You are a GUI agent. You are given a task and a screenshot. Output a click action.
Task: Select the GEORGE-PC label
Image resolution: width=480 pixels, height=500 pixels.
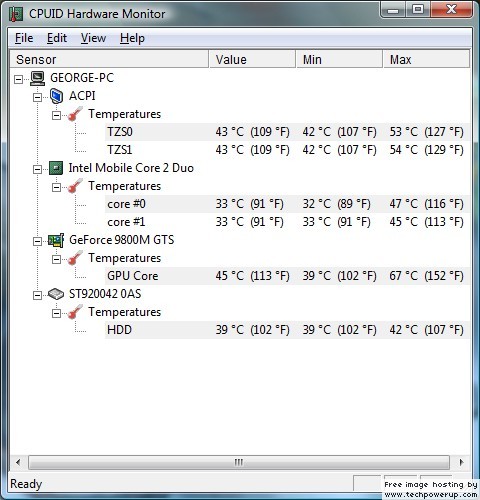pyautogui.click(x=82, y=78)
